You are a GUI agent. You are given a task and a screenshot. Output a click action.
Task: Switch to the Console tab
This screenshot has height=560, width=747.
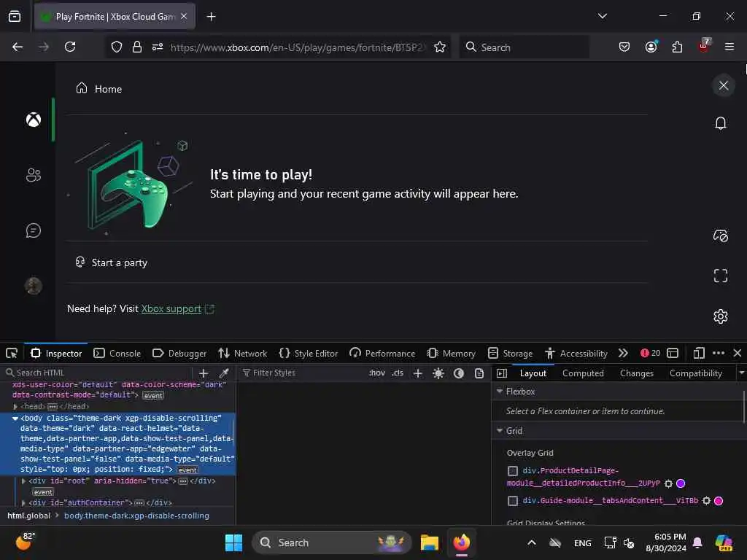117,354
